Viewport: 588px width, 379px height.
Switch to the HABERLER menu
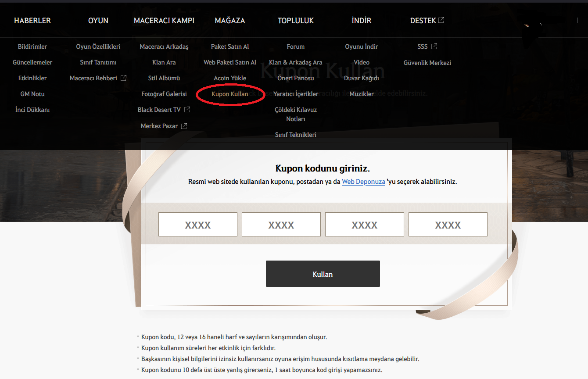point(32,20)
